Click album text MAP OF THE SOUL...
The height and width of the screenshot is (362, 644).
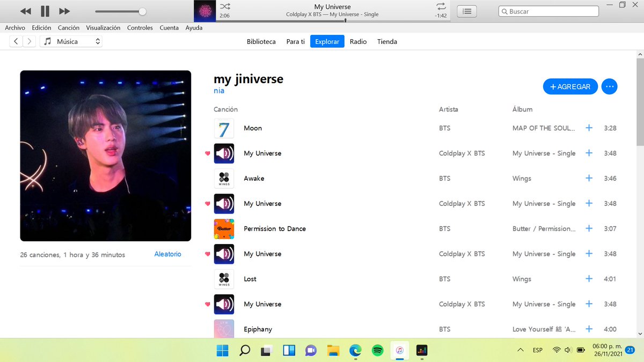click(544, 128)
